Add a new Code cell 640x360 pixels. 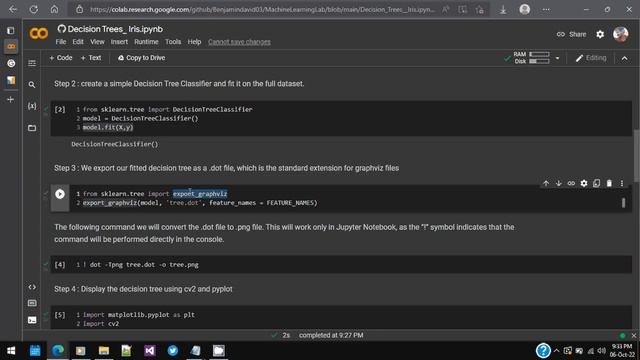[x=61, y=58]
